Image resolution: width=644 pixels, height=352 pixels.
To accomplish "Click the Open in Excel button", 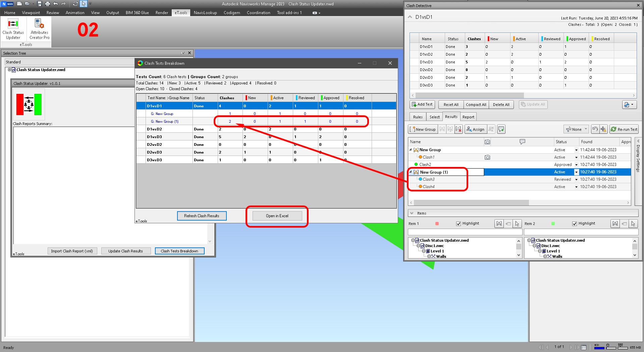I will 277,216.
